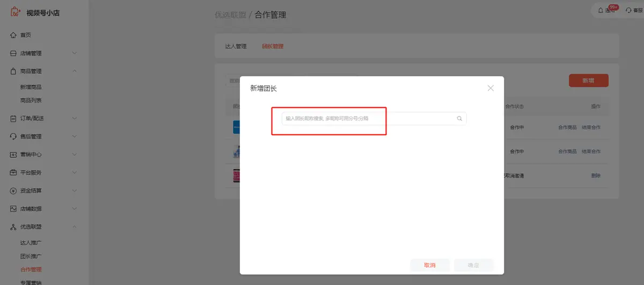Expand the 订单/配送 chevron
644x285 pixels.
(75, 119)
